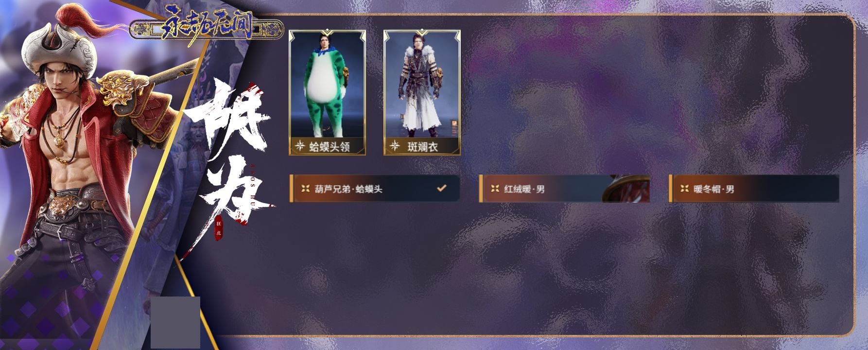Screen dimensions: 868x350
Task: Select the 暖冬帽·男 headwear entry
Action: 754,189
